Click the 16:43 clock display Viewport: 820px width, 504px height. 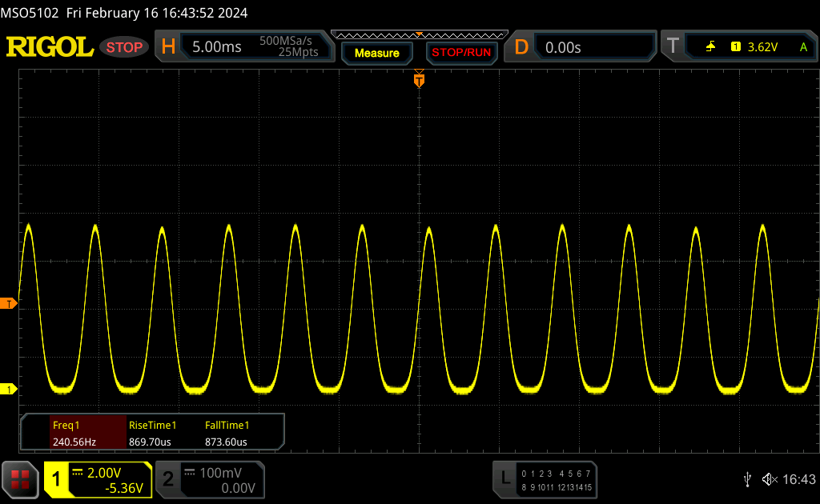click(799, 479)
